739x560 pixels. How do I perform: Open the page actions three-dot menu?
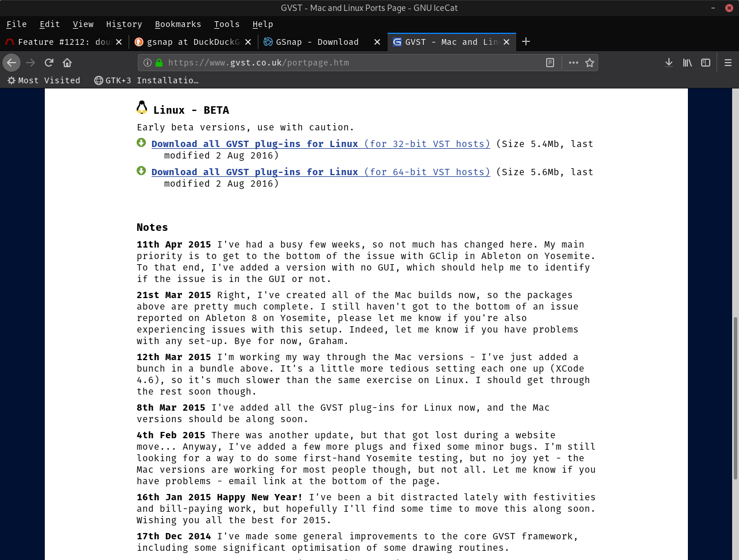click(x=573, y=63)
